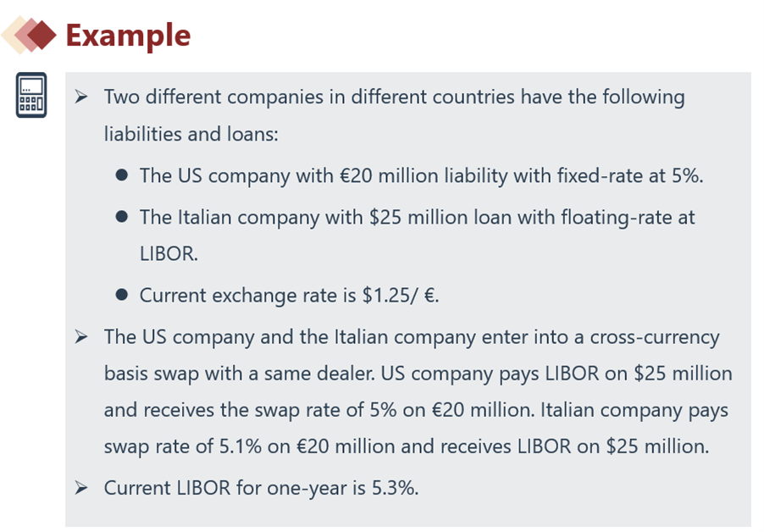Click the 'Example' slide heading

coord(128,36)
